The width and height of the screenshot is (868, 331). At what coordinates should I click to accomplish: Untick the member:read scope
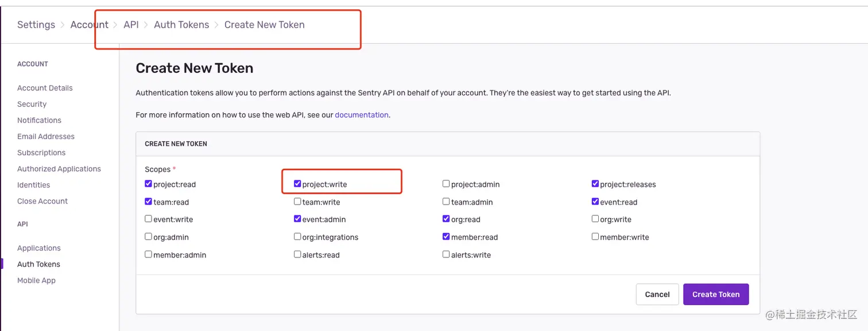click(x=446, y=236)
